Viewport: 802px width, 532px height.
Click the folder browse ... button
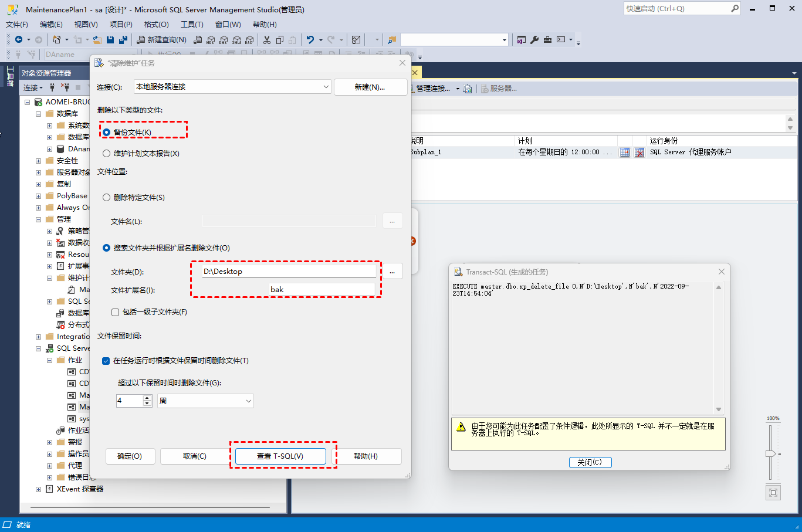(x=392, y=272)
